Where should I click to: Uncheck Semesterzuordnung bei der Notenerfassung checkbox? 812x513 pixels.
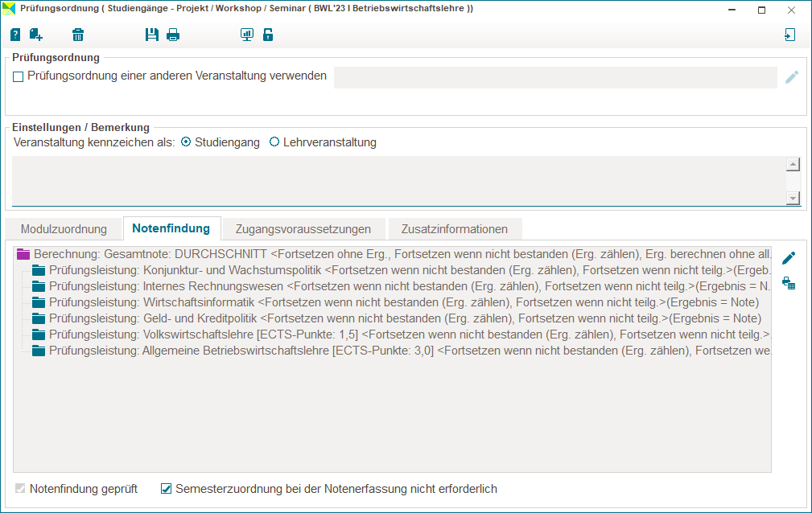pyautogui.click(x=167, y=489)
